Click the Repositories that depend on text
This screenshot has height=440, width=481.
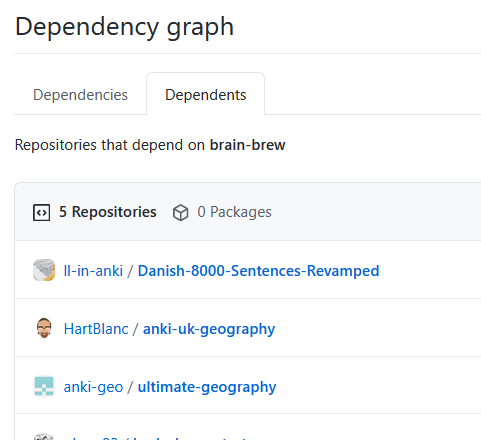click(x=110, y=145)
